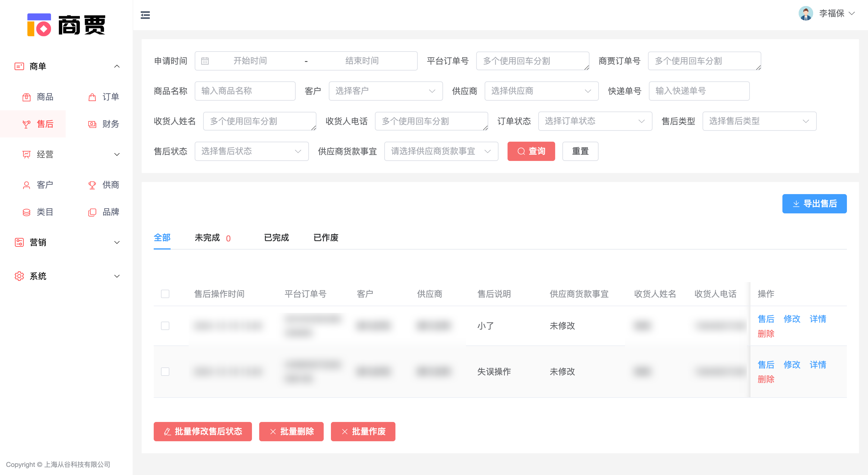Image resolution: width=868 pixels, height=475 pixels.
Task: Switch to the 已完成 tab
Action: click(x=276, y=238)
